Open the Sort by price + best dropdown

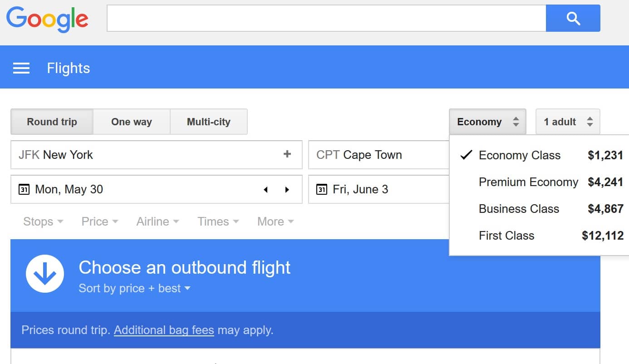pyautogui.click(x=134, y=288)
